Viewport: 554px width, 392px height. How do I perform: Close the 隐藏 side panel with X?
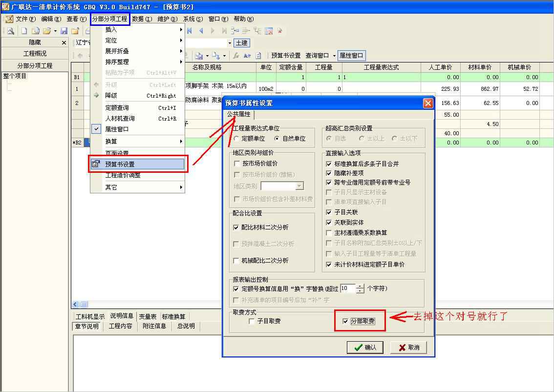[64, 43]
